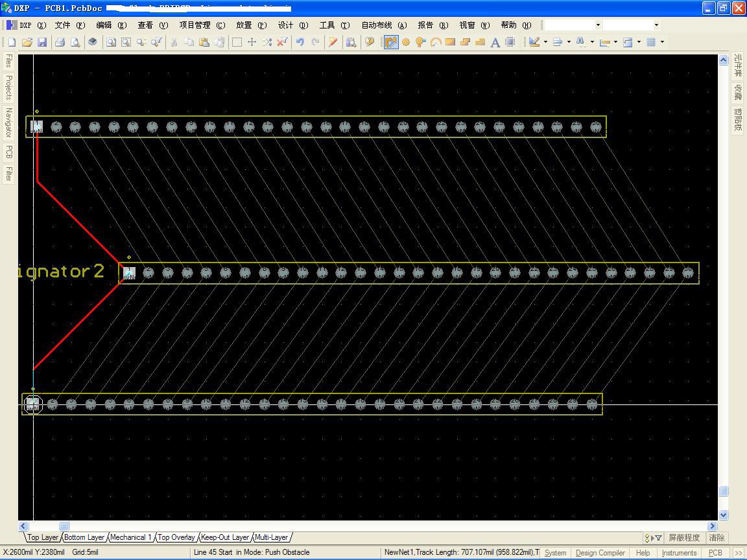Expand the grid settings dropdown arrow
The image size is (747, 560).
coord(662,42)
